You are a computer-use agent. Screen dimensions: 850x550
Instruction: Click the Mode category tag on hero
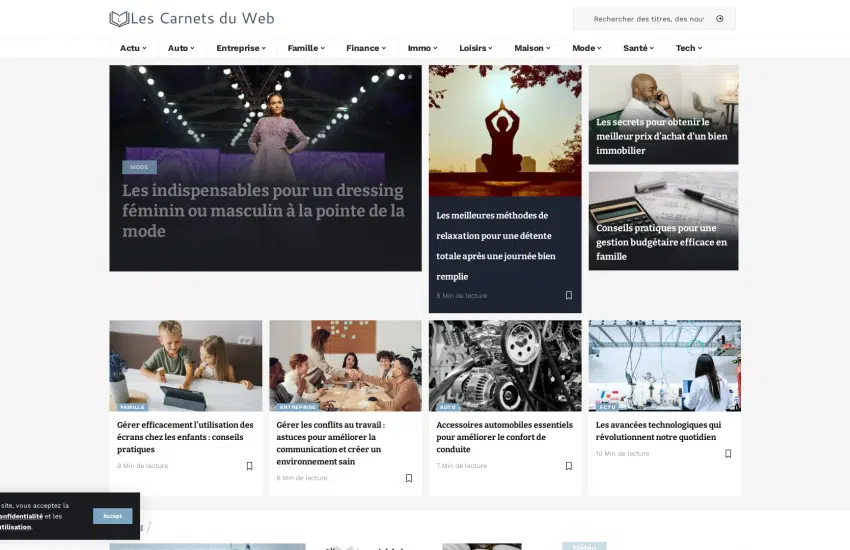tap(139, 167)
